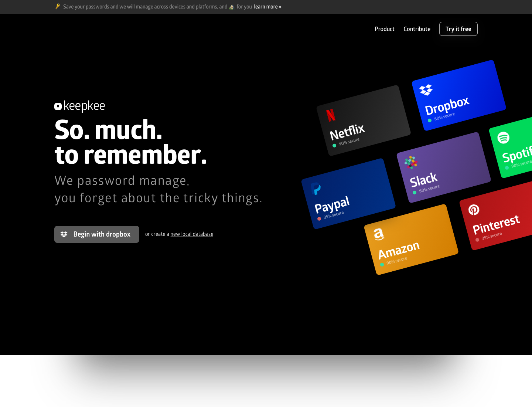This screenshot has width=532, height=407.
Task: Click the green dot beside Dropbox 80% secure
Action: coord(430,120)
